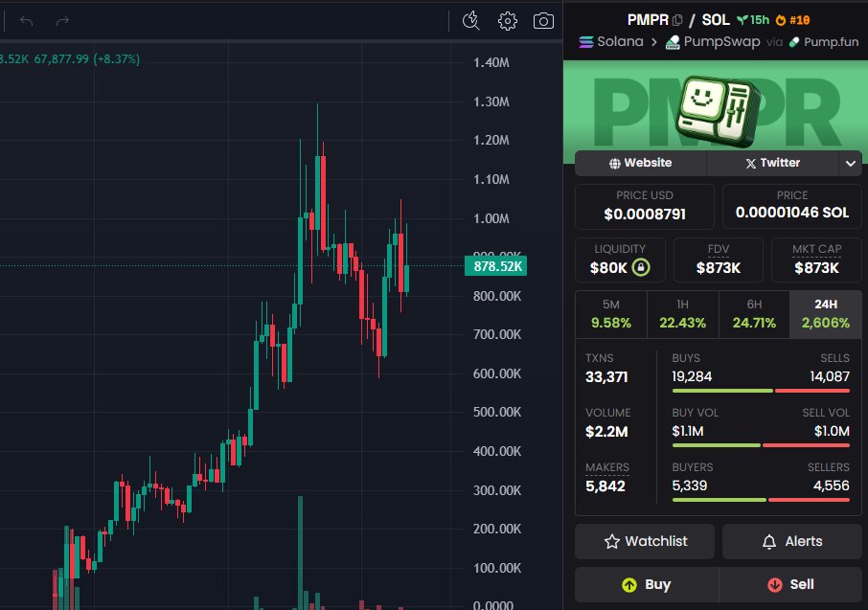Image resolution: width=868 pixels, height=610 pixels.
Task: Click the redo arrow in chart toolbar
Action: (x=62, y=21)
